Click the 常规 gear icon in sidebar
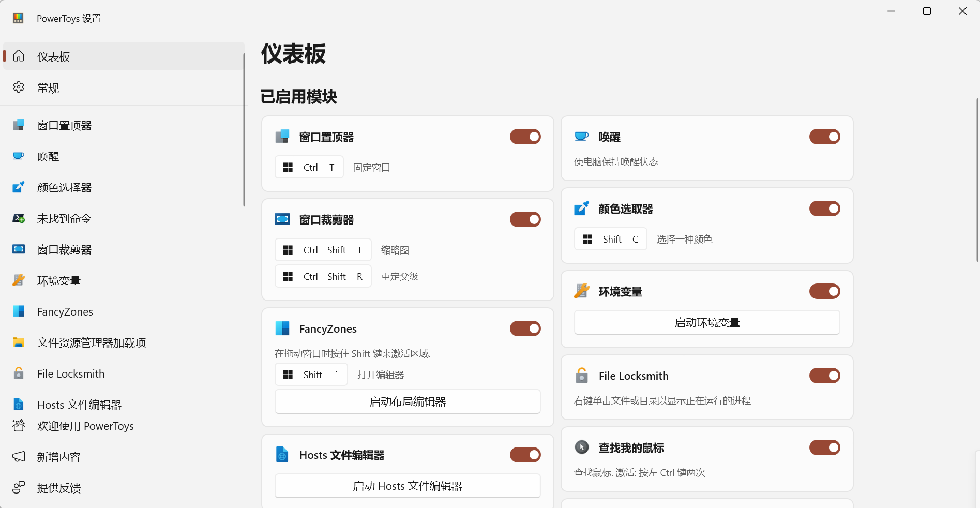The image size is (980, 508). (x=19, y=87)
